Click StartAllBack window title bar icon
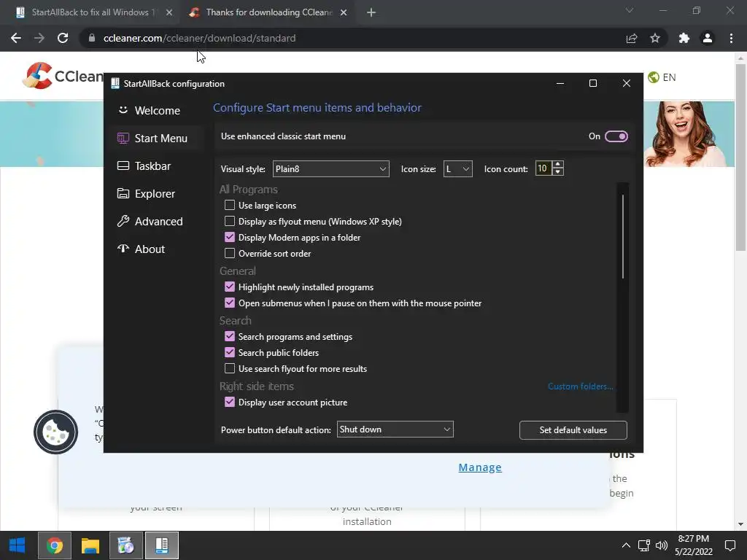The image size is (747, 560). (x=115, y=83)
